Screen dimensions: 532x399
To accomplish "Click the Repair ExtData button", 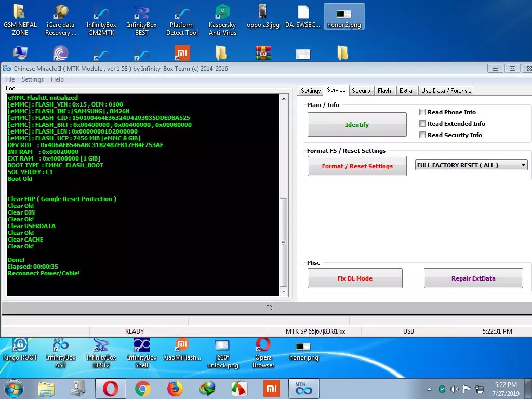I will point(473,278).
